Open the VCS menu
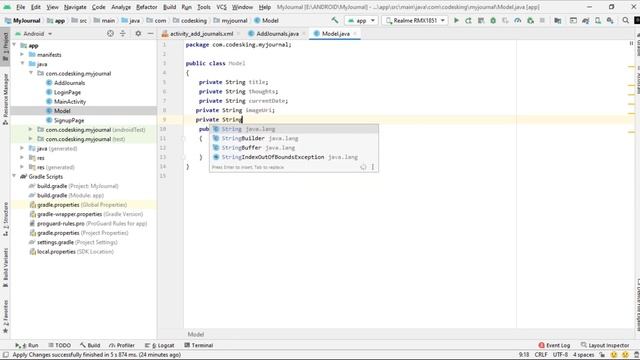 point(221,7)
